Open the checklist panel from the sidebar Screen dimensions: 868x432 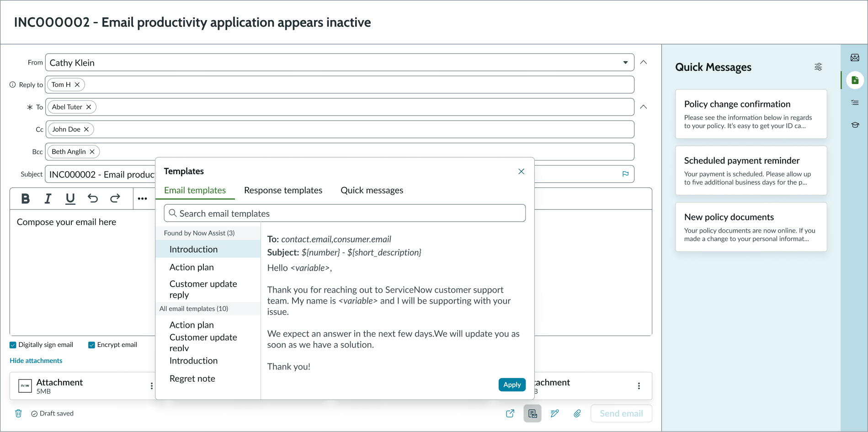click(855, 102)
